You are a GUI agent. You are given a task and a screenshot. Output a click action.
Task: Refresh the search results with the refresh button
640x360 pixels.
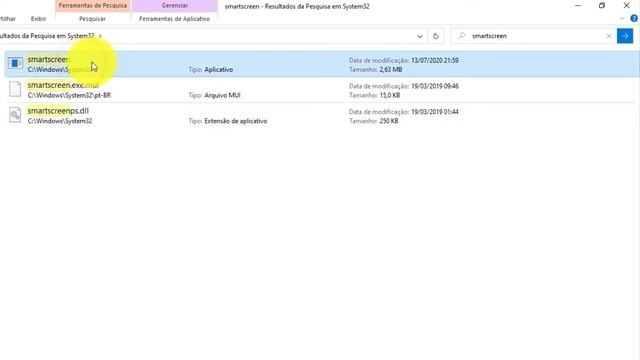click(x=436, y=36)
